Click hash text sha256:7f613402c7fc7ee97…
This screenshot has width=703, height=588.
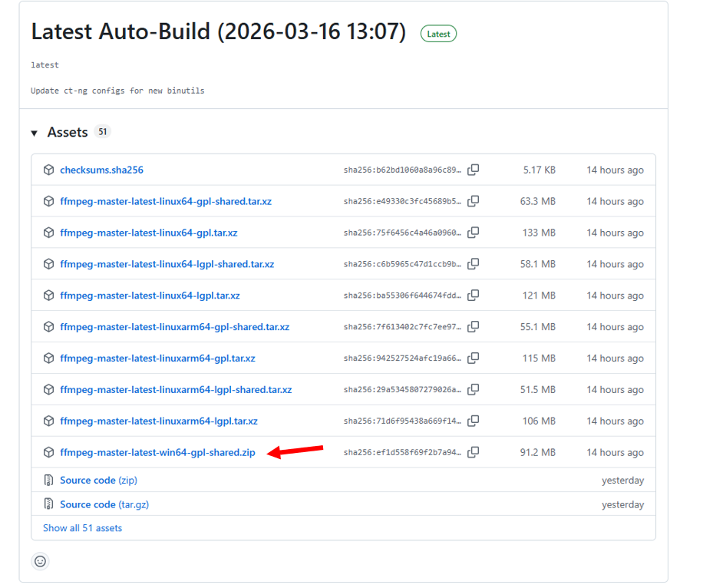[x=402, y=327]
